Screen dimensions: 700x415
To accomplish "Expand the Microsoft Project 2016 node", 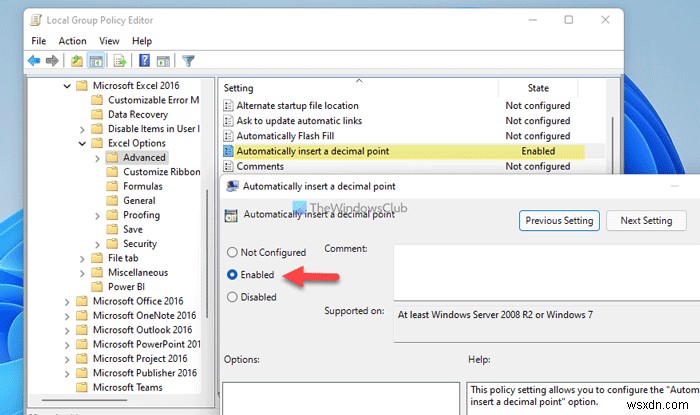I will coord(67,359).
